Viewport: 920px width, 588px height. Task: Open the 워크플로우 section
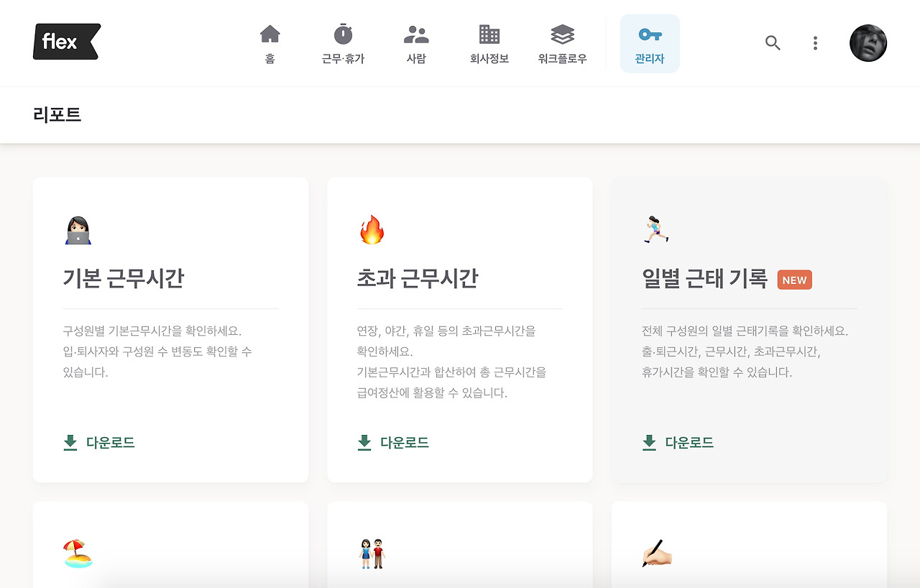click(563, 44)
